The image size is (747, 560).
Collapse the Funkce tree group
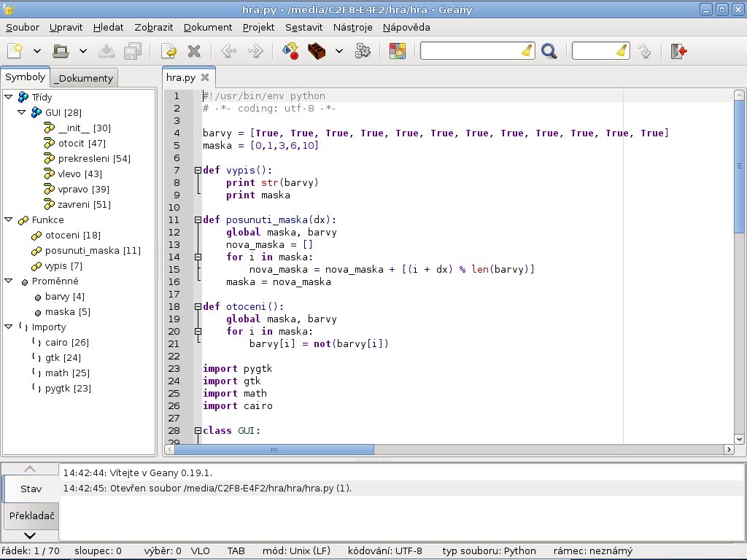[x=8, y=219]
